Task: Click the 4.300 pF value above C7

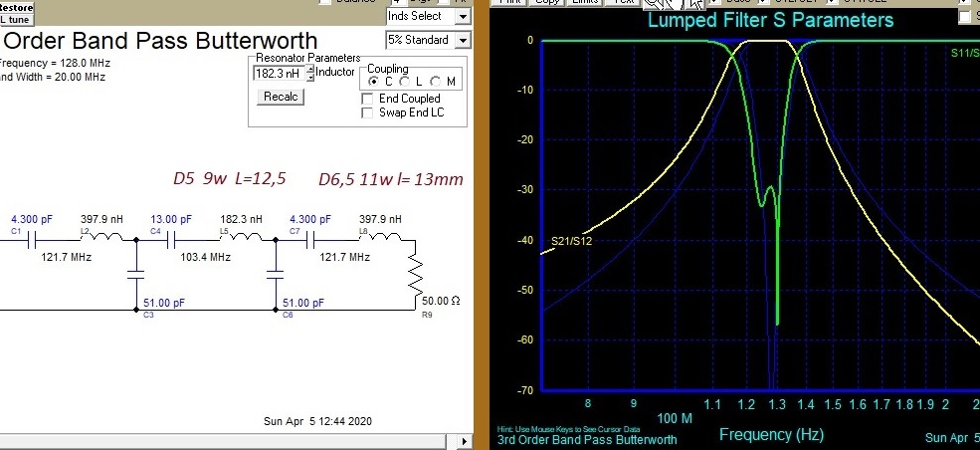Action: [x=310, y=219]
